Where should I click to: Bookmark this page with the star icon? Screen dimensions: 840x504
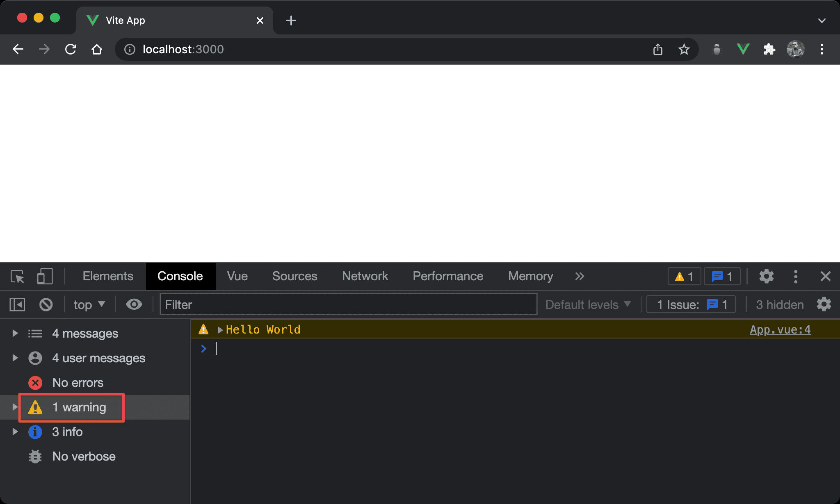click(x=684, y=50)
